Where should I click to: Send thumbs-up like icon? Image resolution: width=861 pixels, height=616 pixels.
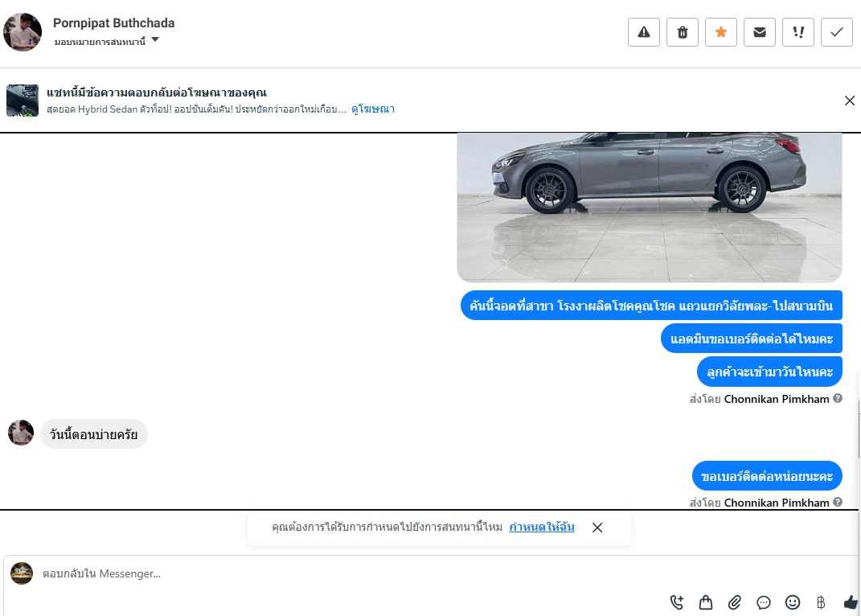[851, 602]
